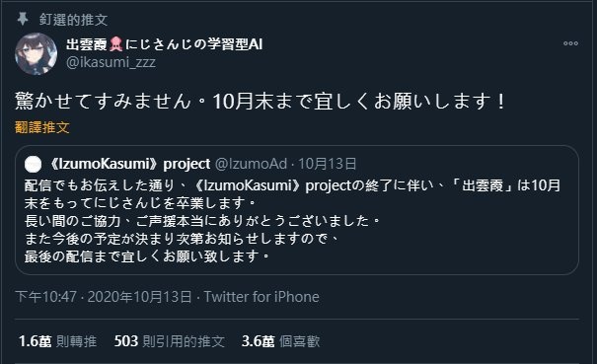The width and height of the screenshot is (597, 364).
Task: Click the octopus emoji in display name
Action: point(115,44)
